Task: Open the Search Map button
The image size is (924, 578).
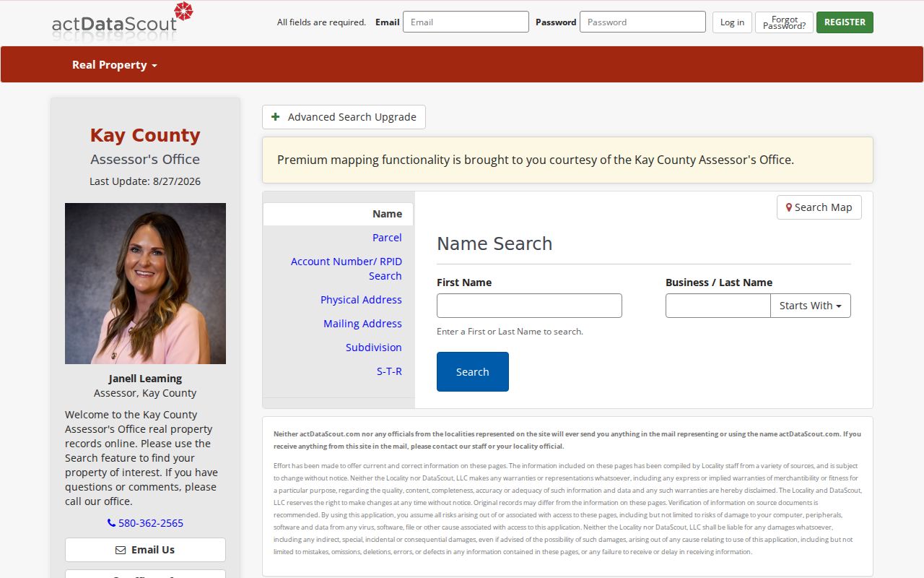Action: [819, 207]
